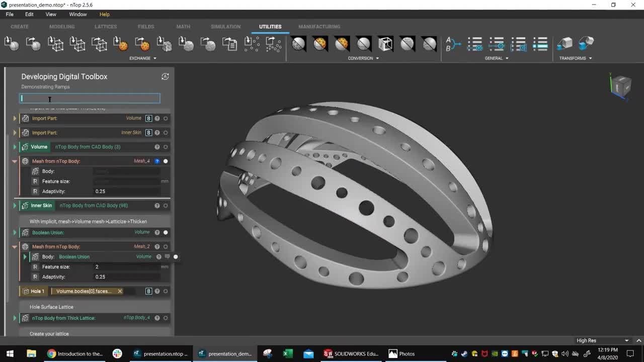Click the highlighted list row icon in General
The height and width of the screenshot is (362, 644).
[x=540, y=44]
